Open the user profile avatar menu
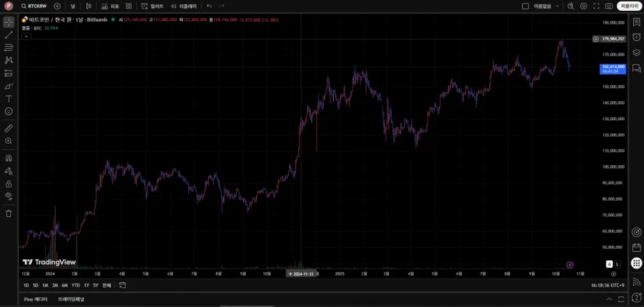The width and height of the screenshot is (644, 307). (x=9, y=6)
